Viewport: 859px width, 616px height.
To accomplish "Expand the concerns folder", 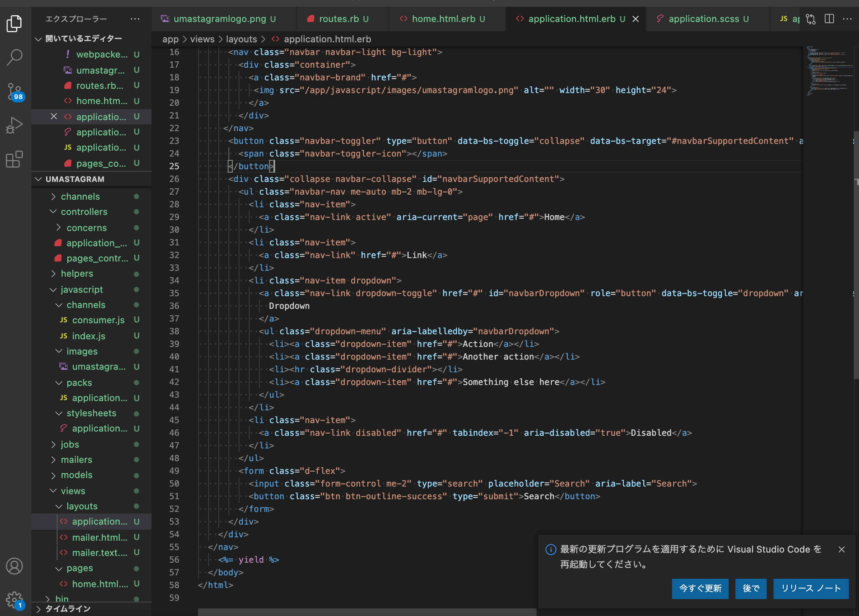I will (91, 228).
